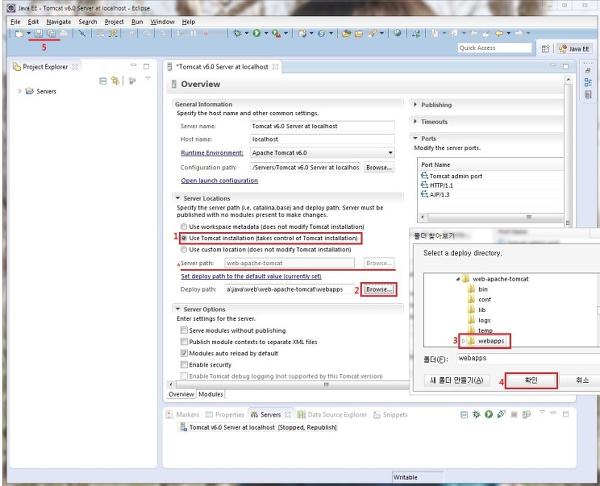
Task: Collapse the Ports section
Action: pos(416,138)
